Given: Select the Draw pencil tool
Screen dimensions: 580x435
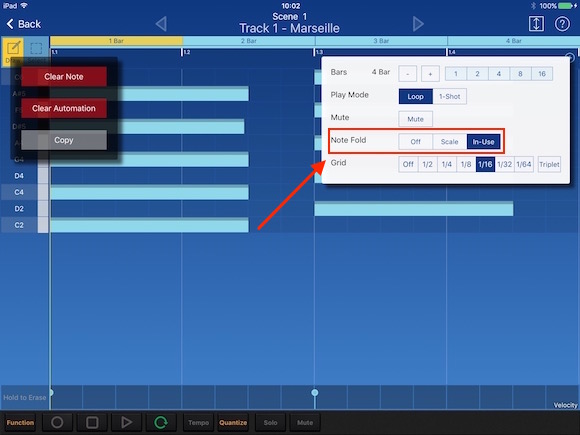Looking at the screenshot, I should click(13, 51).
